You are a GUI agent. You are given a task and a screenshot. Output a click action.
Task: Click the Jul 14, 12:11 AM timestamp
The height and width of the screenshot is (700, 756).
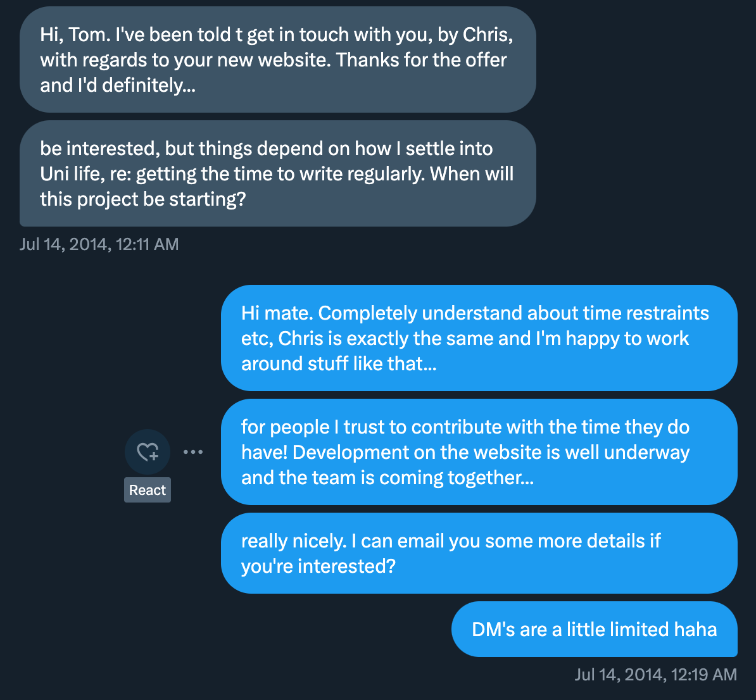click(x=99, y=244)
